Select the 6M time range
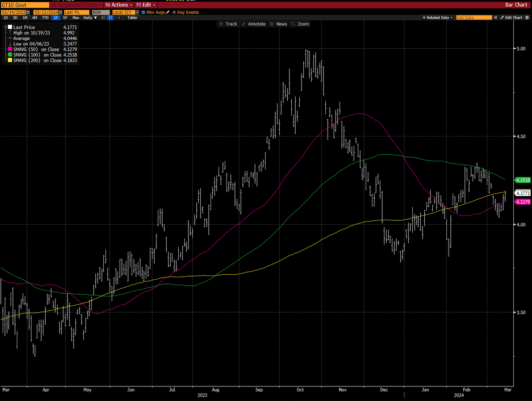The height and width of the screenshot is (401, 532). 35,18
